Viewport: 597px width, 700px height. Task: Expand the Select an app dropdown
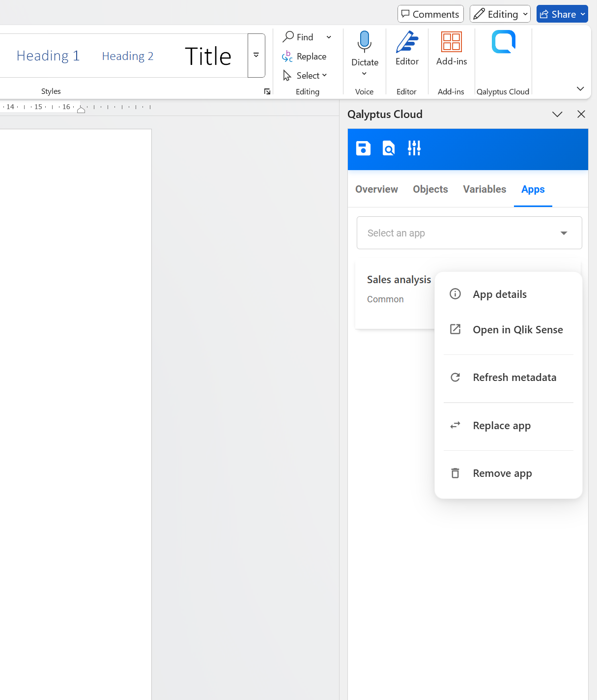469,233
